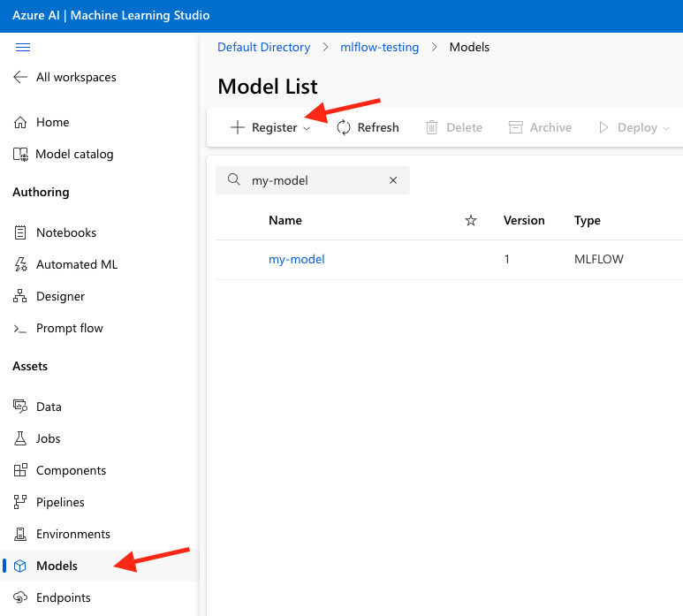Click the MLFLOW type cell
683x616 pixels.
599,259
